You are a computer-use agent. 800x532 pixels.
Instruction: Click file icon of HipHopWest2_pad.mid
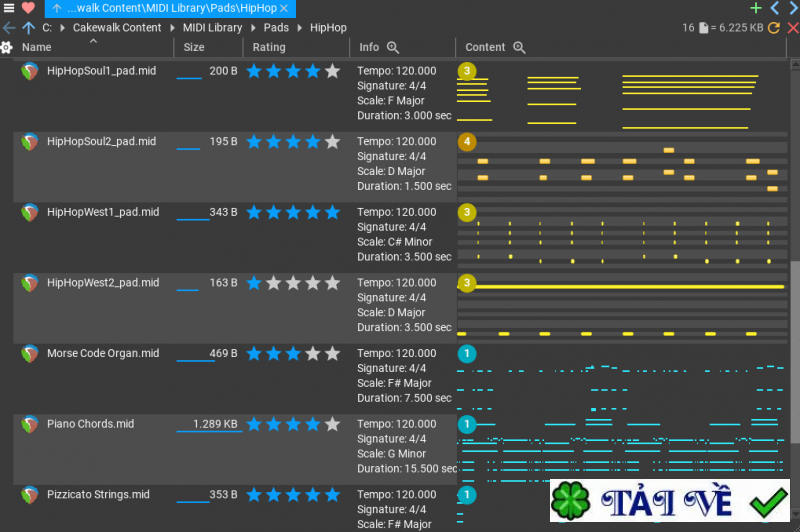click(x=30, y=283)
